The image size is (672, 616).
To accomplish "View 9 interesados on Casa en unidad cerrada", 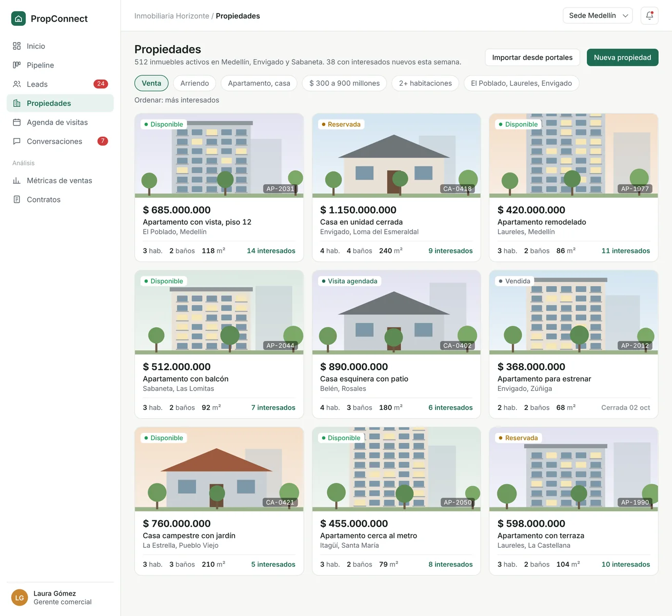I will tap(450, 251).
